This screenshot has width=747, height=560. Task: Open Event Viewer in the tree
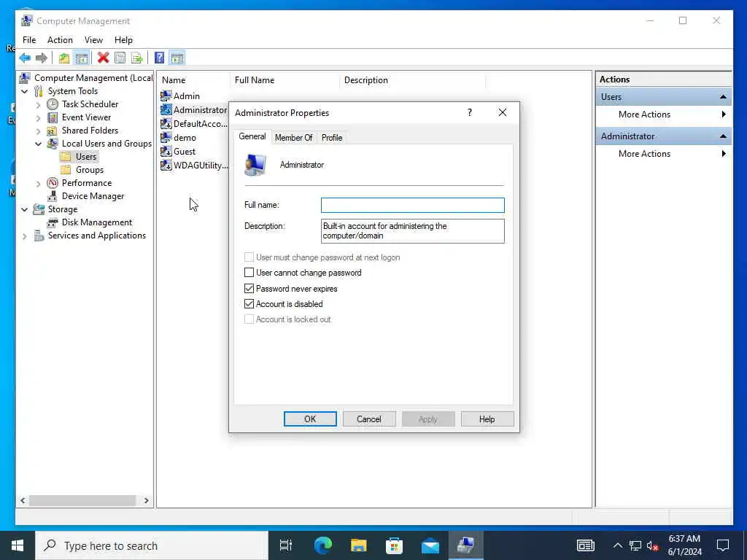click(x=86, y=117)
